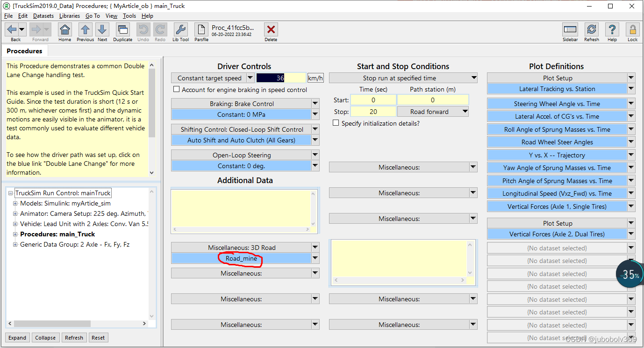Click the Additional Data text box horizontal scrollbar
This screenshot has height=348, width=644.
point(242,229)
